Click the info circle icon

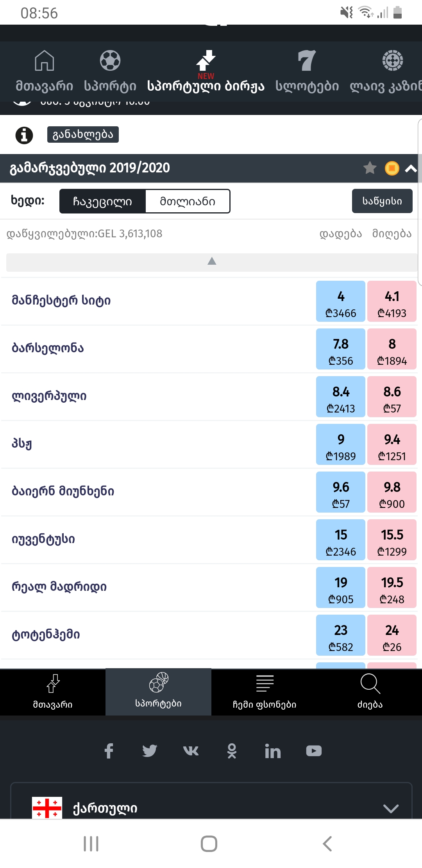24,135
